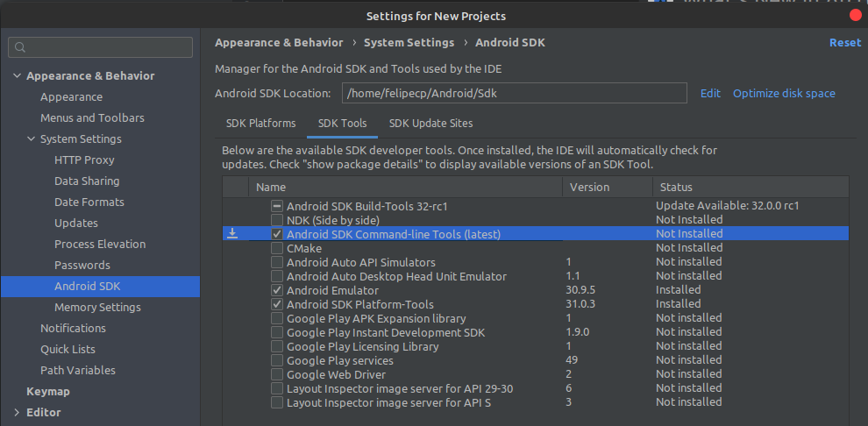The width and height of the screenshot is (868, 426).
Task: Enable the CMake checkbox
Action: tap(277, 248)
